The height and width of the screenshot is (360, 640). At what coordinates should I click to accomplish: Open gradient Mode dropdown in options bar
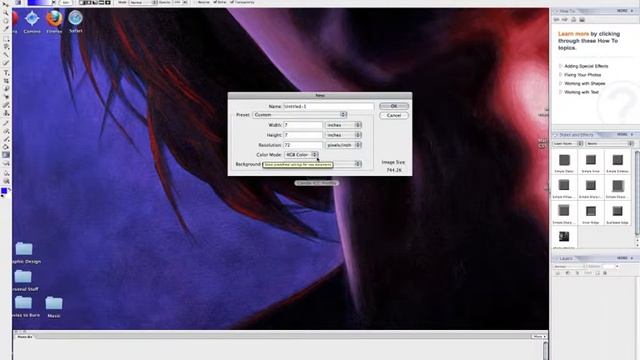pos(143,2)
